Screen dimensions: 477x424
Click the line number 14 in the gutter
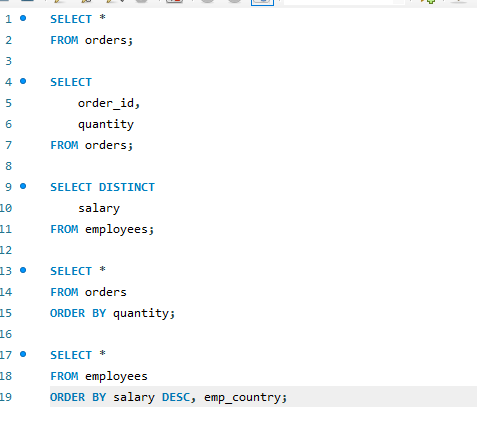coord(6,292)
